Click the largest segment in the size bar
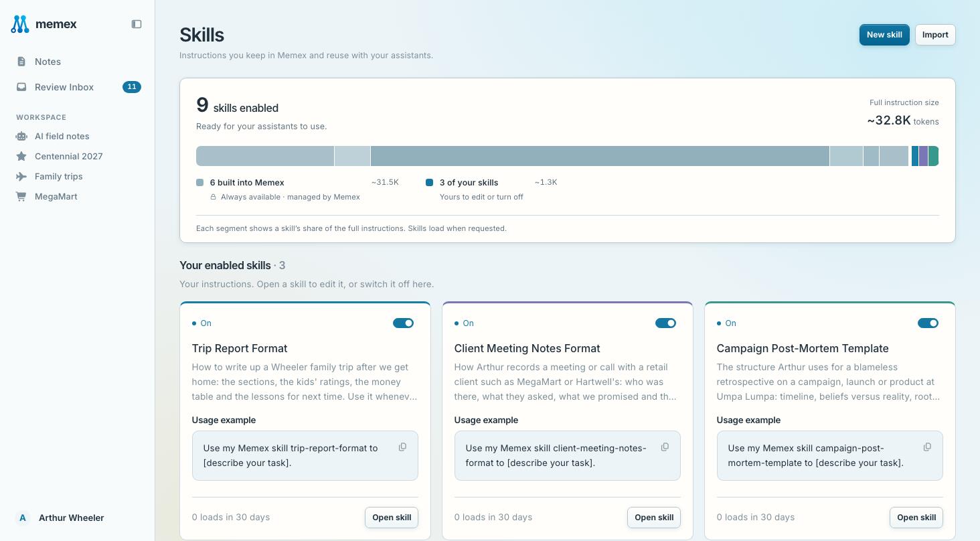 point(600,156)
